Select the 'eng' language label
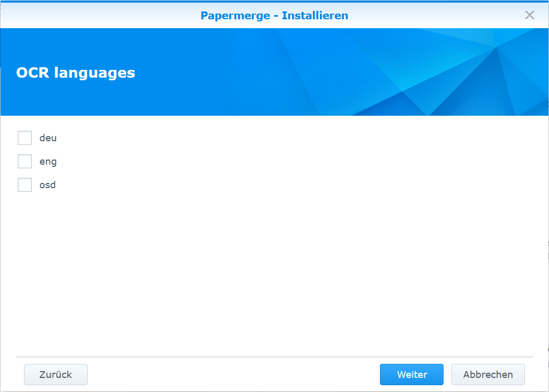The width and height of the screenshot is (549, 392). click(x=48, y=162)
